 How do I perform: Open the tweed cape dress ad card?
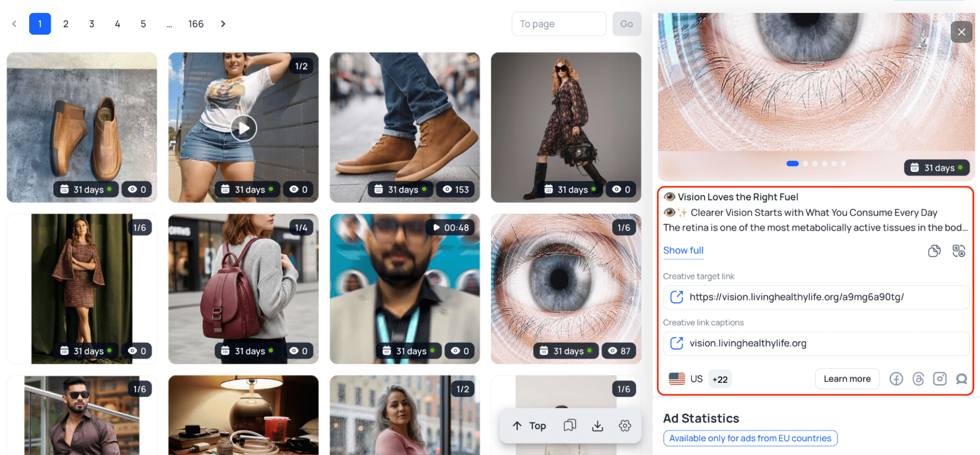click(x=82, y=289)
